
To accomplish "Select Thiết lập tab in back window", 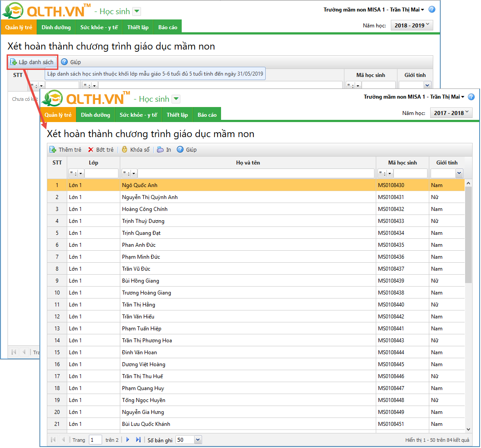I will coord(138,27).
